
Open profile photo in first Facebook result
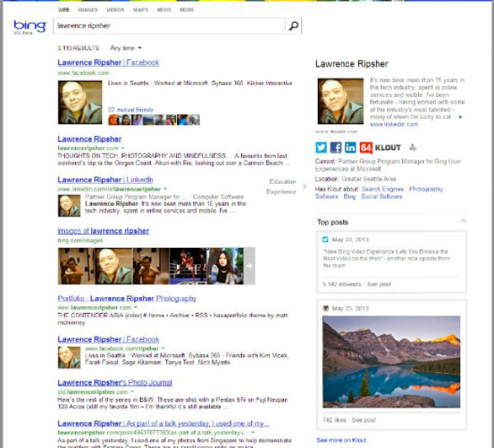tap(80, 102)
